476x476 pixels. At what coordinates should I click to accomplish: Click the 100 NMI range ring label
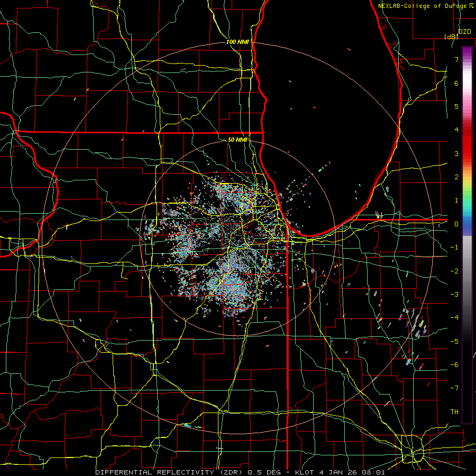[x=237, y=42]
